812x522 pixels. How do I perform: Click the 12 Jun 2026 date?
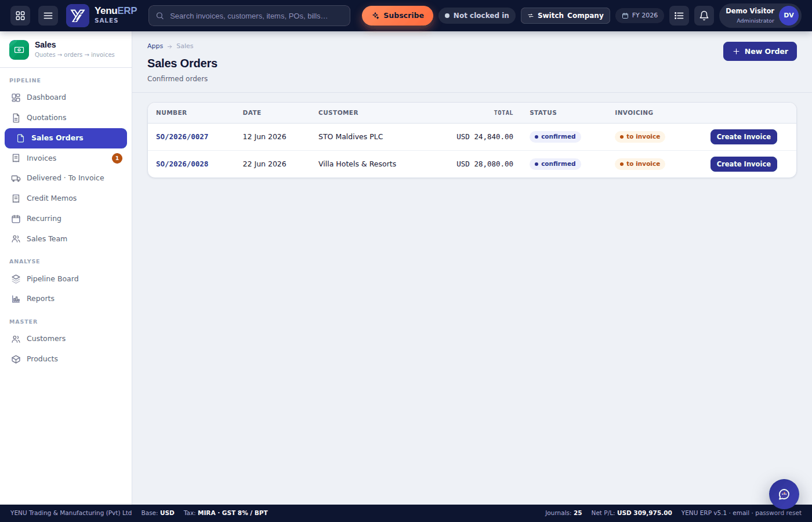[x=264, y=137]
